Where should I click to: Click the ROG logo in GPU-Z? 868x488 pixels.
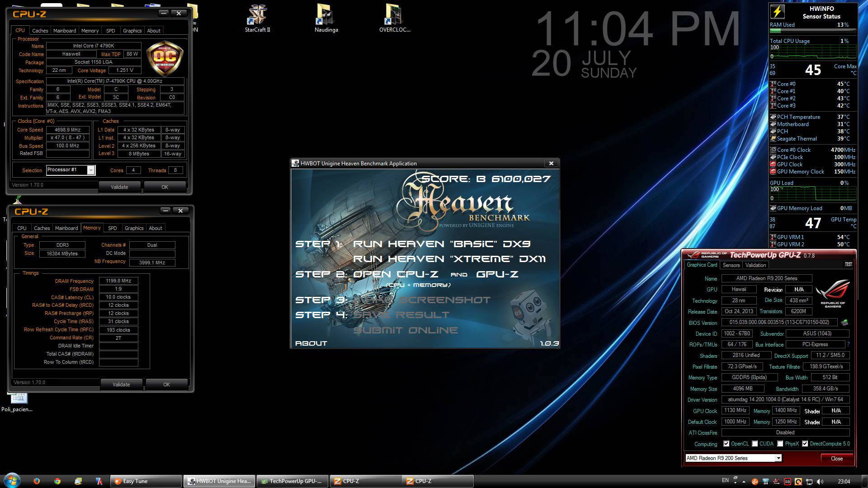pyautogui.click(x=833, y=293)
